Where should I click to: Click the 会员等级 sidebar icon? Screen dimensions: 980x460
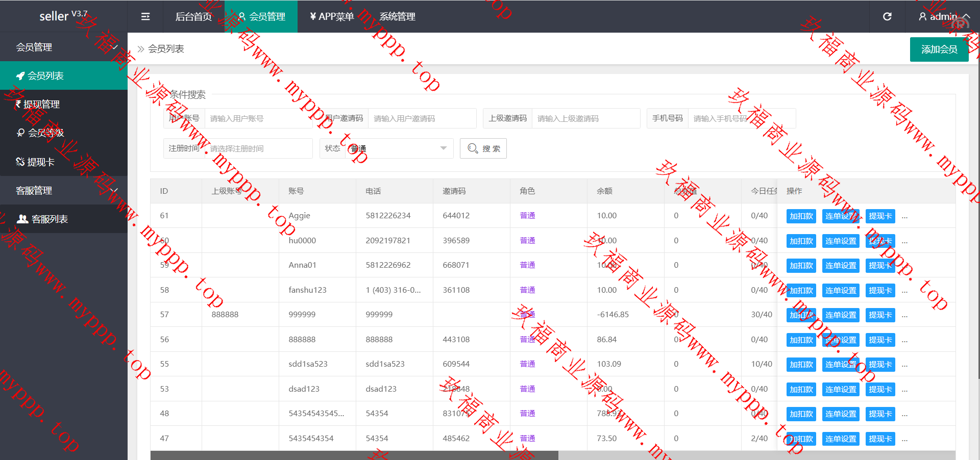20,133
